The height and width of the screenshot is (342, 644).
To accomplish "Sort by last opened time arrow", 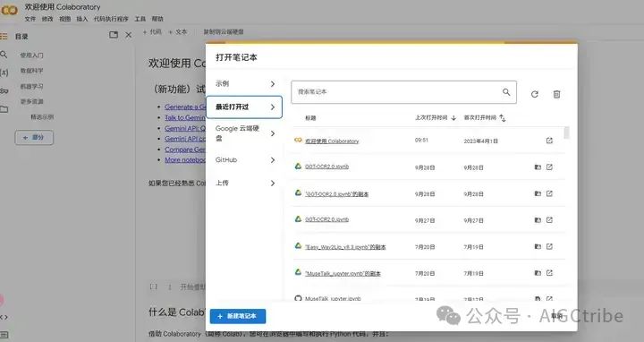I will pos(453,118).
